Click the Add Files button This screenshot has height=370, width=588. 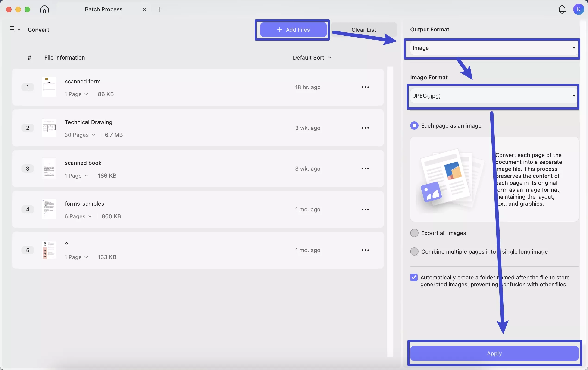click(293, 30)
